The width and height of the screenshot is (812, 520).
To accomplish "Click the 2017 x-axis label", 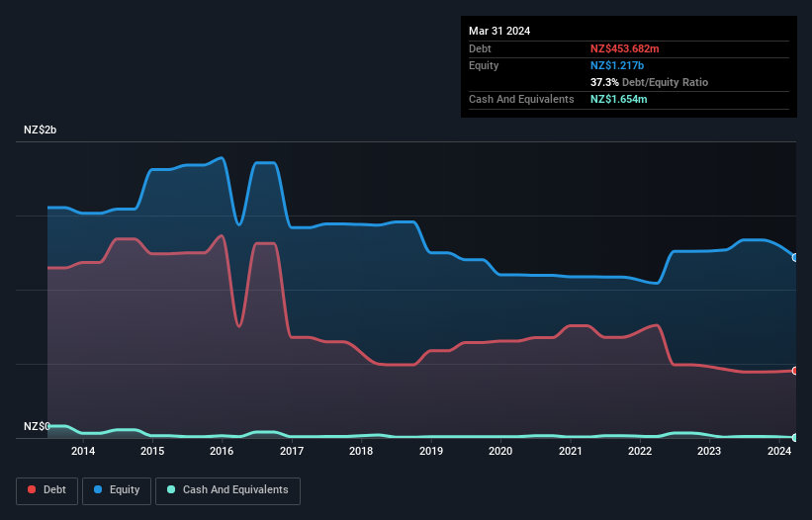I will pos(292,451).
